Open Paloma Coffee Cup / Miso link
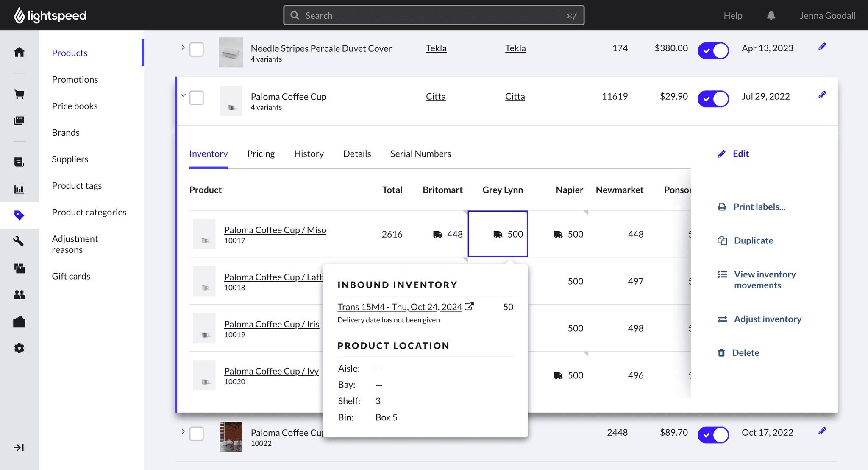The image size is (868, 470). click(x=275, y=230)
